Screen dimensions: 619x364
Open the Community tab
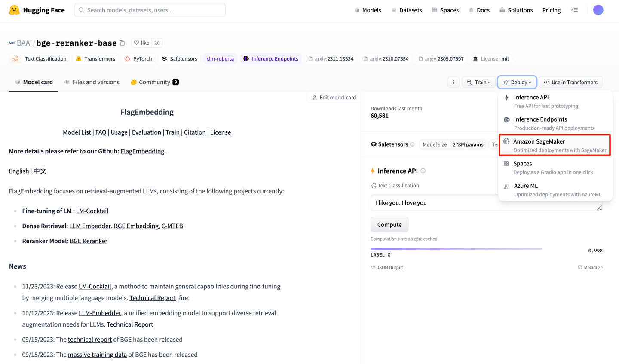click(x=154, y=82)
